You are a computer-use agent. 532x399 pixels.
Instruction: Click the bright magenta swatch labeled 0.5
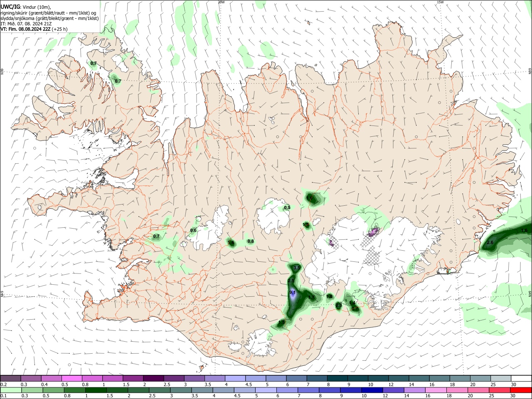pyautogui.click(x=71, y=378)
